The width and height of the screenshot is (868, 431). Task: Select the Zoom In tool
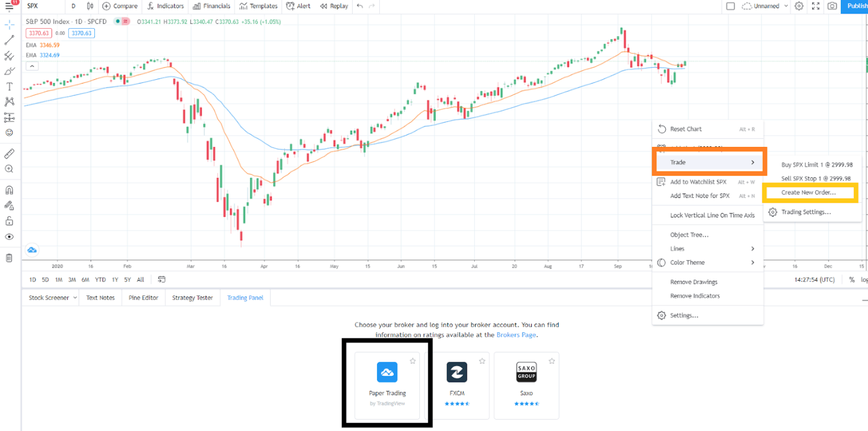(9, 169)
